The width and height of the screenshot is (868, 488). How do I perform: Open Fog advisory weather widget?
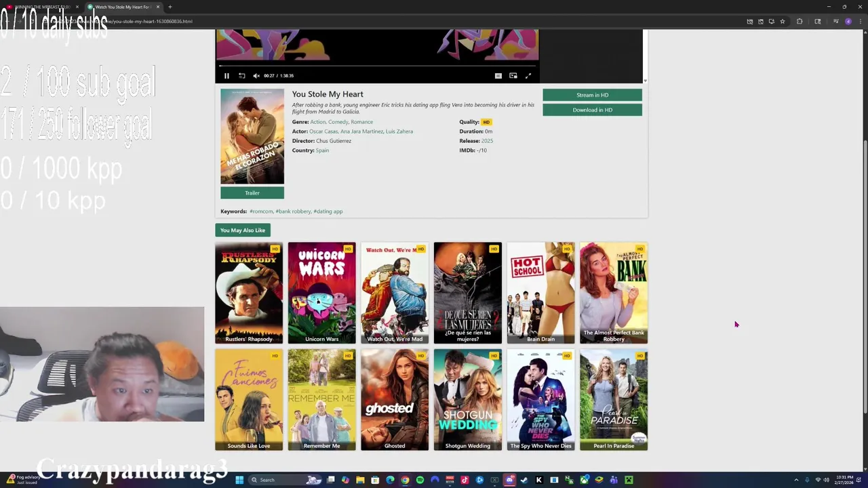[x=22, y=480]
